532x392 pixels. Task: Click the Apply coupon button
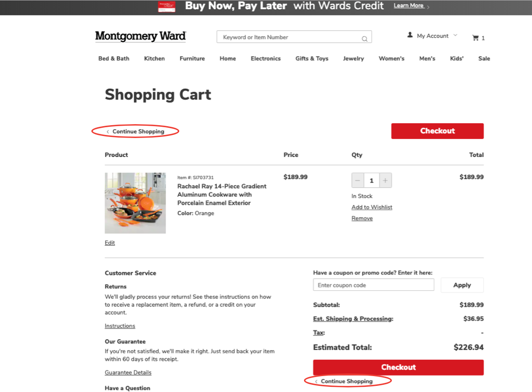(462, 285)
